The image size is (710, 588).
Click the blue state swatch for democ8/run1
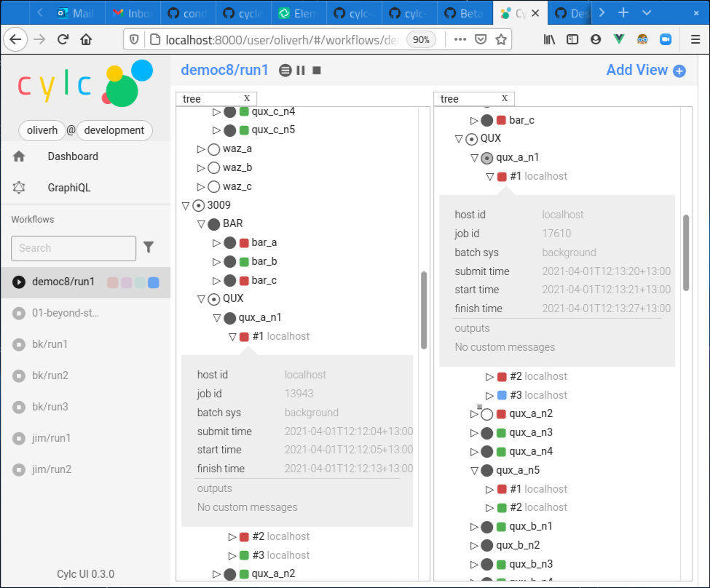tap(154, 282)
